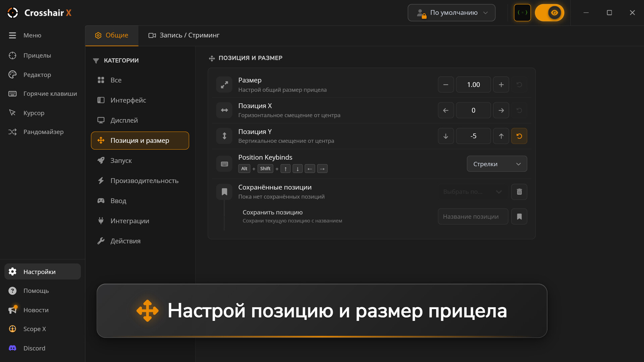644x362 pixels.
Task: Click the Shift key chip
Action: point(265,169)
